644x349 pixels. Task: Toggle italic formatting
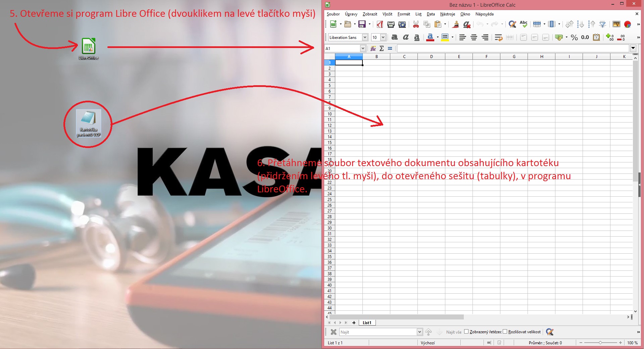pyautogui.click(x=406, y=38)
